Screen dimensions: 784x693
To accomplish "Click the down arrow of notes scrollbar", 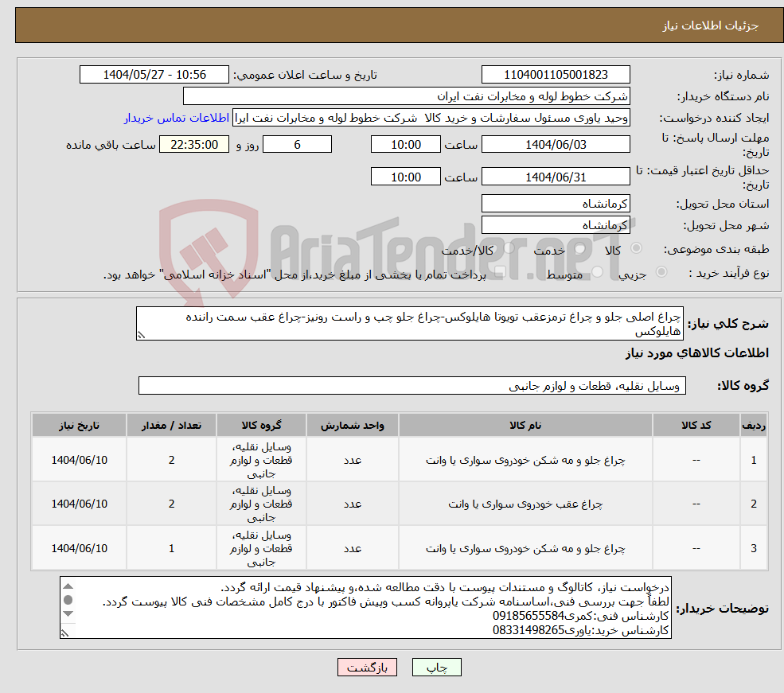I will tap(68, 613).
